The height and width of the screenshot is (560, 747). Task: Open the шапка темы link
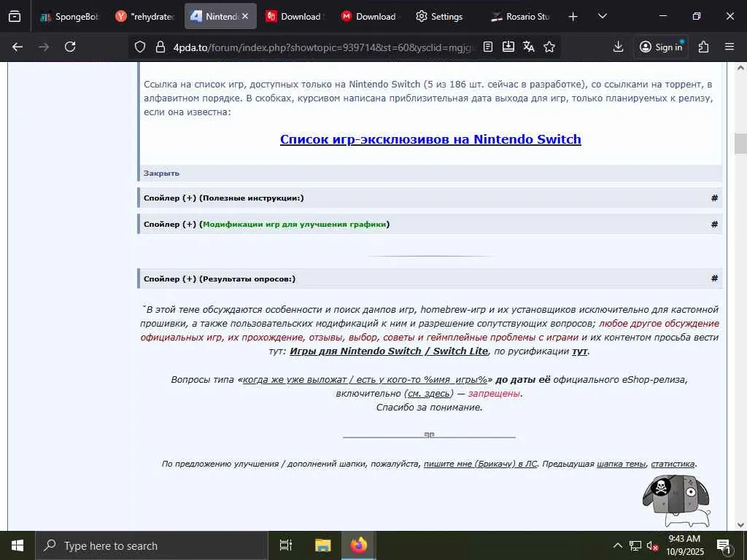coord(622,464)
